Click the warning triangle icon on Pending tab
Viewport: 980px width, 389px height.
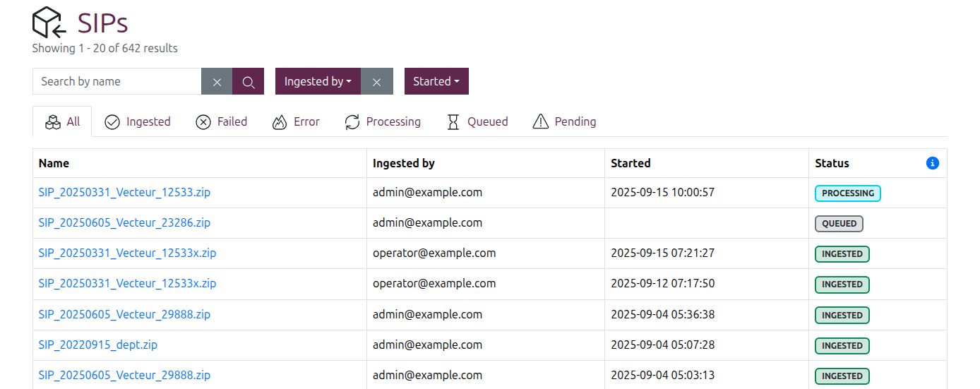pyautogui.click(x=540, y=121)
